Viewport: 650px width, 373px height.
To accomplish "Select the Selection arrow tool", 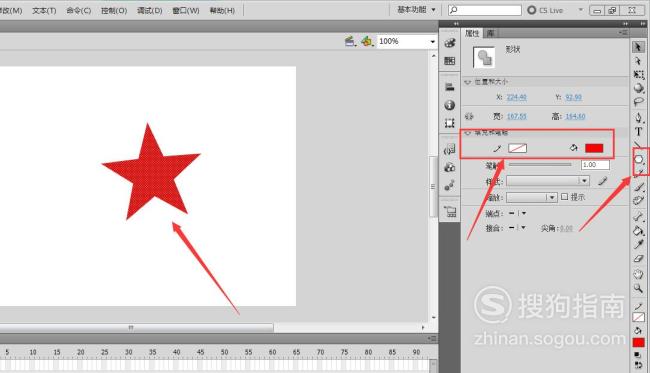I will pyautogui.click(x=638, y=47).
